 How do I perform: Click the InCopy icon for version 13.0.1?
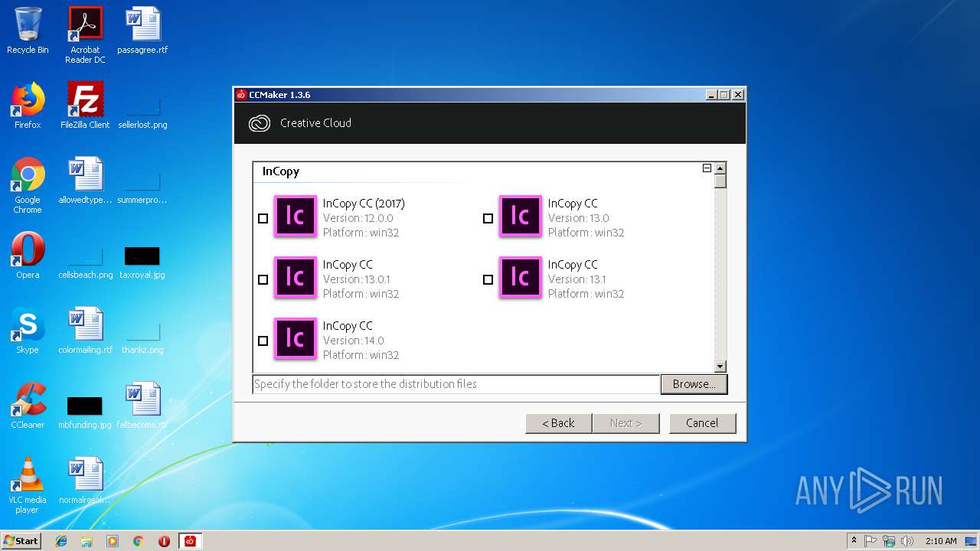(x=296, y=277)
